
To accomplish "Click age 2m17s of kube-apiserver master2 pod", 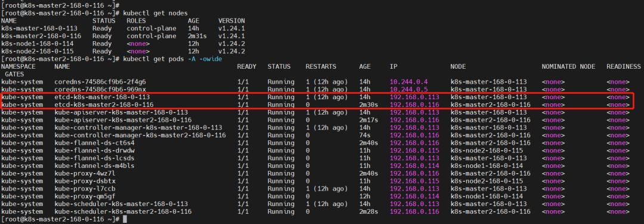I will pos(369,120).
